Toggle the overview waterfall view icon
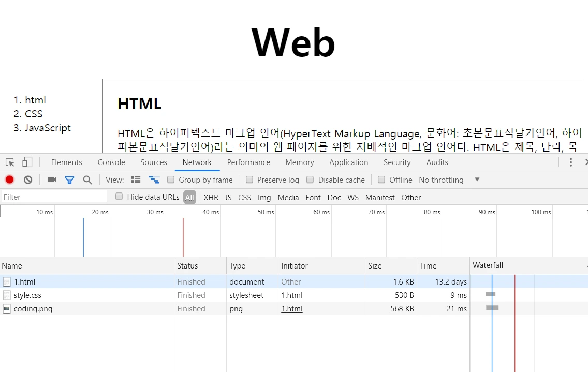588x372 pixels. click(x=154, y=180)
